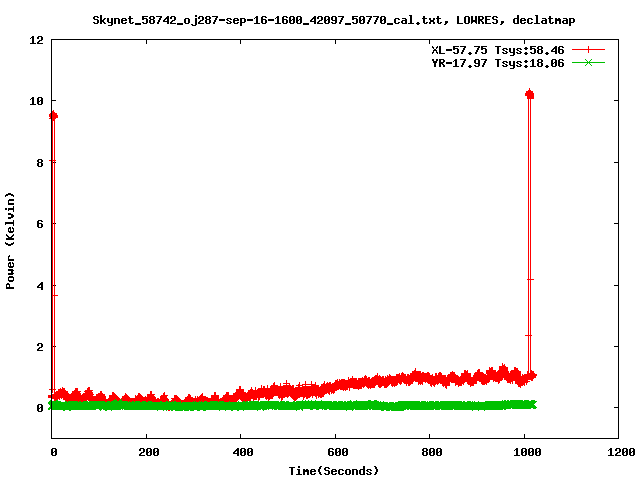Click the x-axis tick label 800
The image size is (640, 480).
(431, 452)
